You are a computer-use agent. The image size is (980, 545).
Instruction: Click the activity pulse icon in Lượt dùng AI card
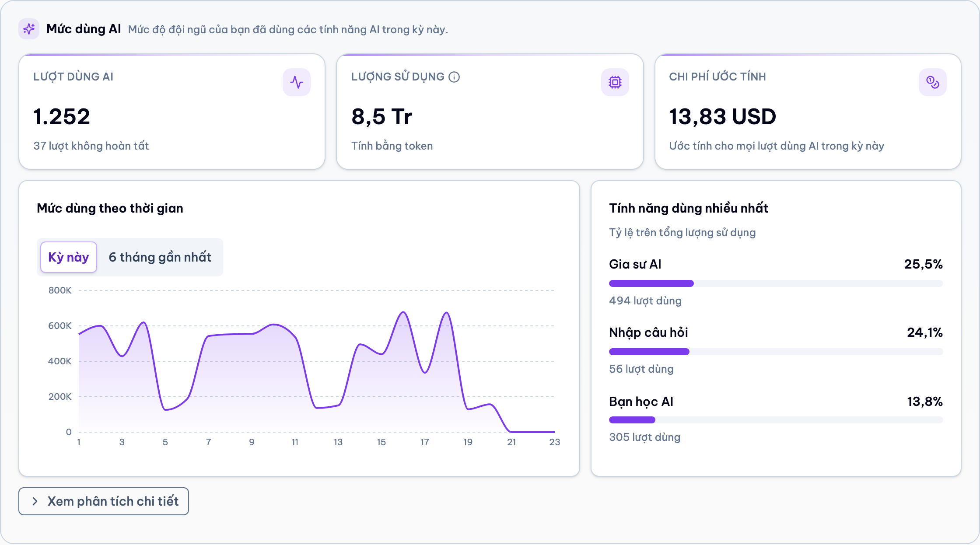(297, 82)
